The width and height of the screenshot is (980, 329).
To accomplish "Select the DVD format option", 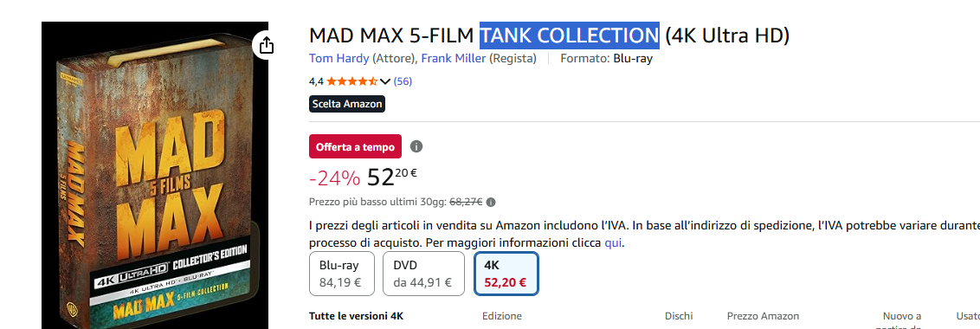I will tap(423, 274).
